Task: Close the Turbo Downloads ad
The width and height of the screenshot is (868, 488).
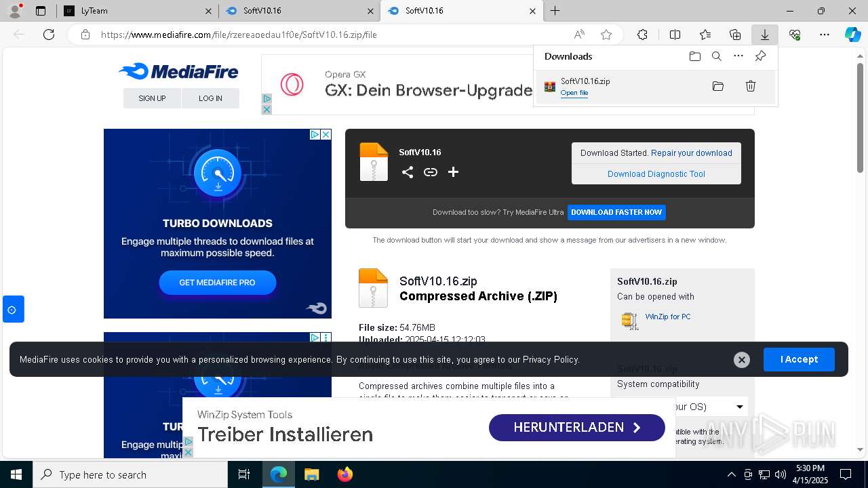Action: click(325, 134)
